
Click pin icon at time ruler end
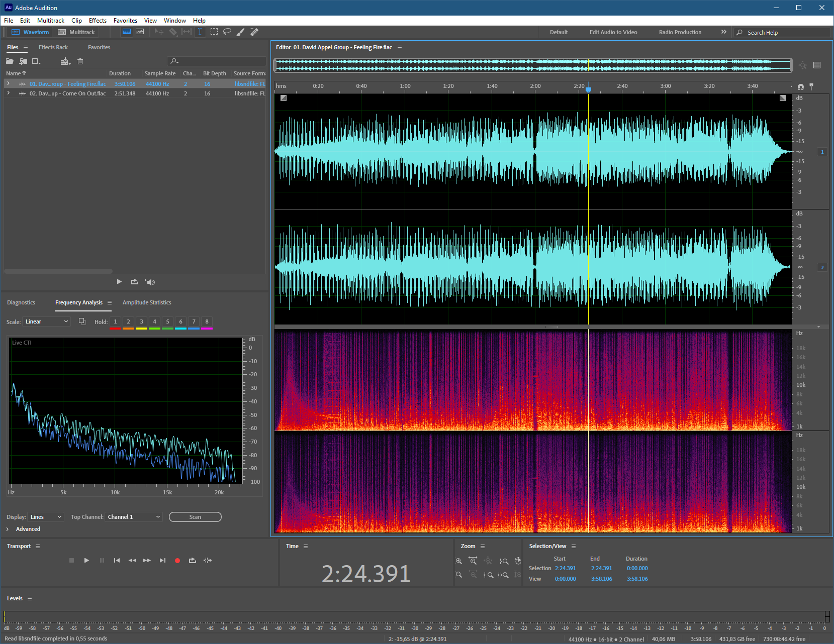[x=811, y=86]
